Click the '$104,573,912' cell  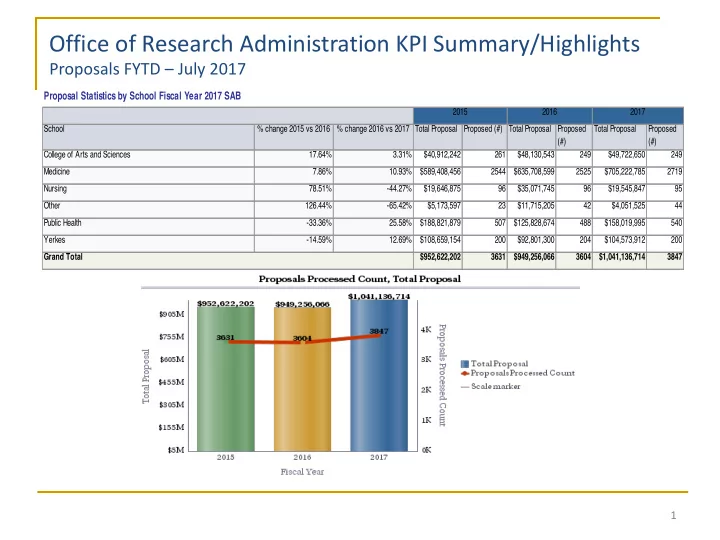coord(619,243)
